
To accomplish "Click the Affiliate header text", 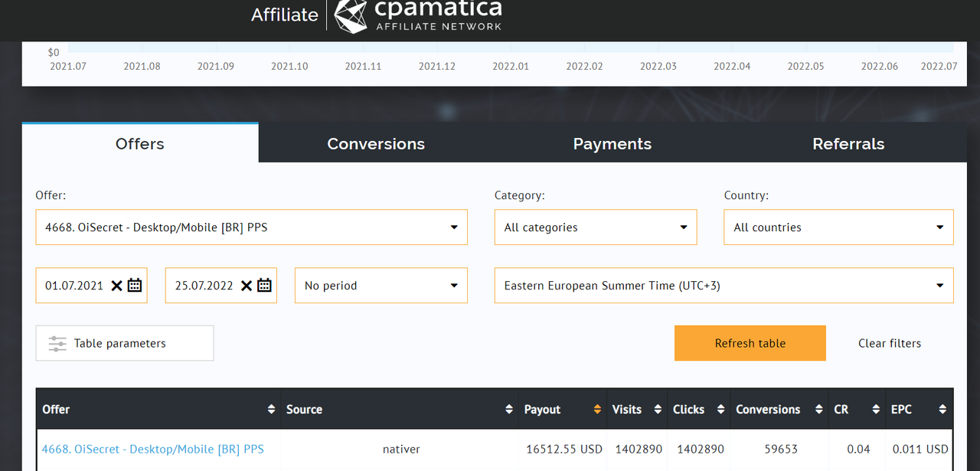I will click(x=285, y=15).
